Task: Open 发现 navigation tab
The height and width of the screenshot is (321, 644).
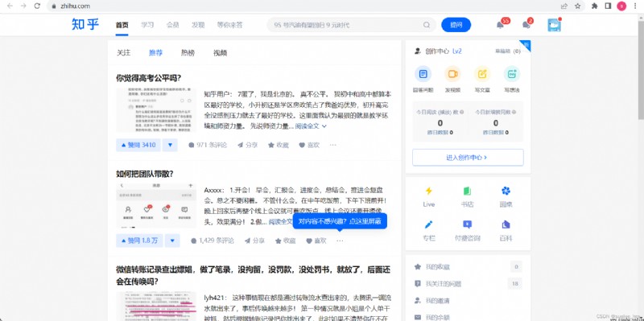Action: click(x=198, y=25)
